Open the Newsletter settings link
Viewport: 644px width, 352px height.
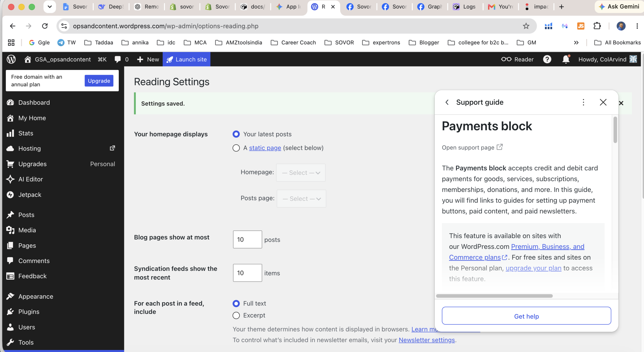click(x=427, y=340)
